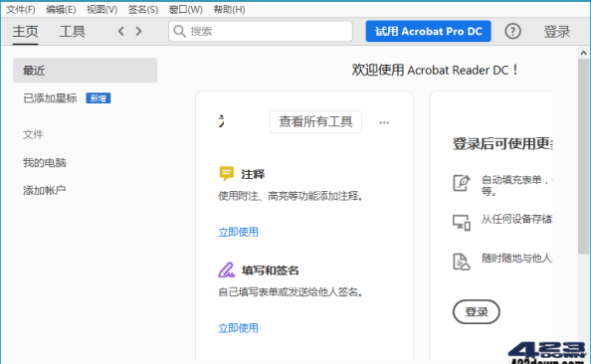Click the cloud share document icon beside 随时随地与他人
This screenshot has width=591, height=364.
[x=462, y=262]
